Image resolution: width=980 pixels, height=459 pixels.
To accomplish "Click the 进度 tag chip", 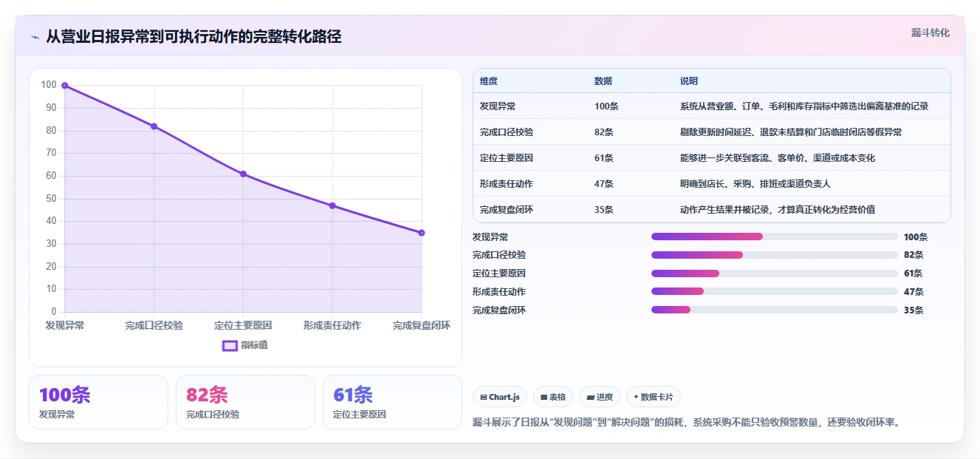I will 600,397.
